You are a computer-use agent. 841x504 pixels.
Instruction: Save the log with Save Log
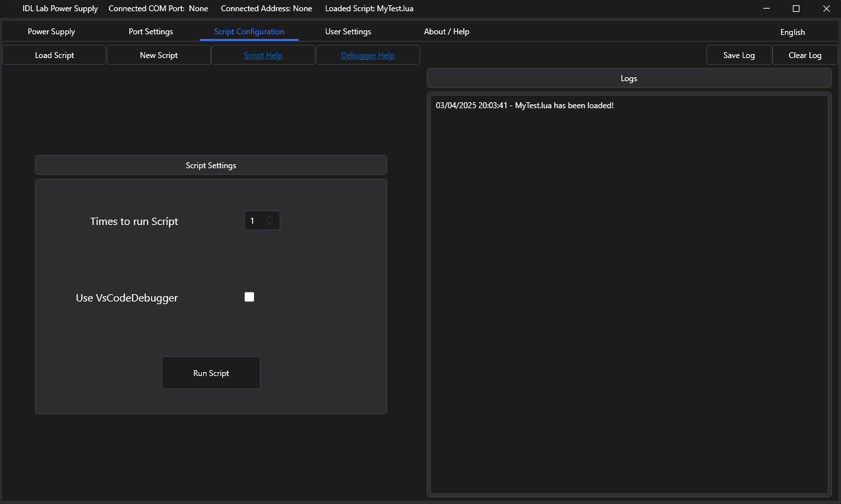(x=739, y=55)
